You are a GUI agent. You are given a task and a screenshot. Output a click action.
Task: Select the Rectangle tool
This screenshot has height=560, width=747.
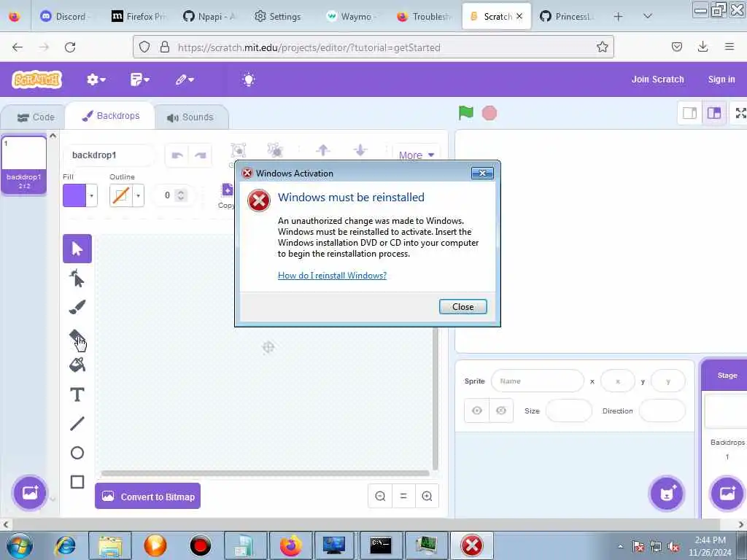(77, 482)
